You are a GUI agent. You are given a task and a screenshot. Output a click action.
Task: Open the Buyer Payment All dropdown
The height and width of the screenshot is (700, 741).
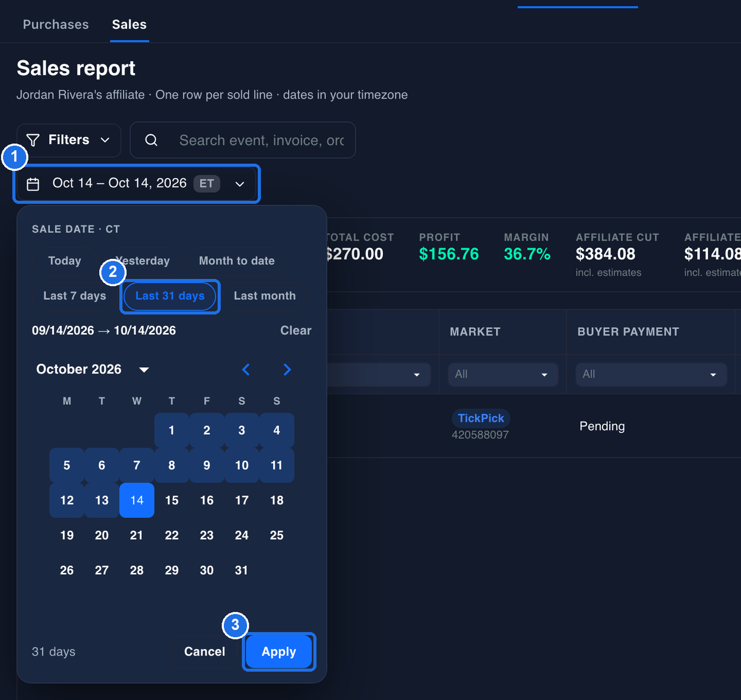pos(651,375)
